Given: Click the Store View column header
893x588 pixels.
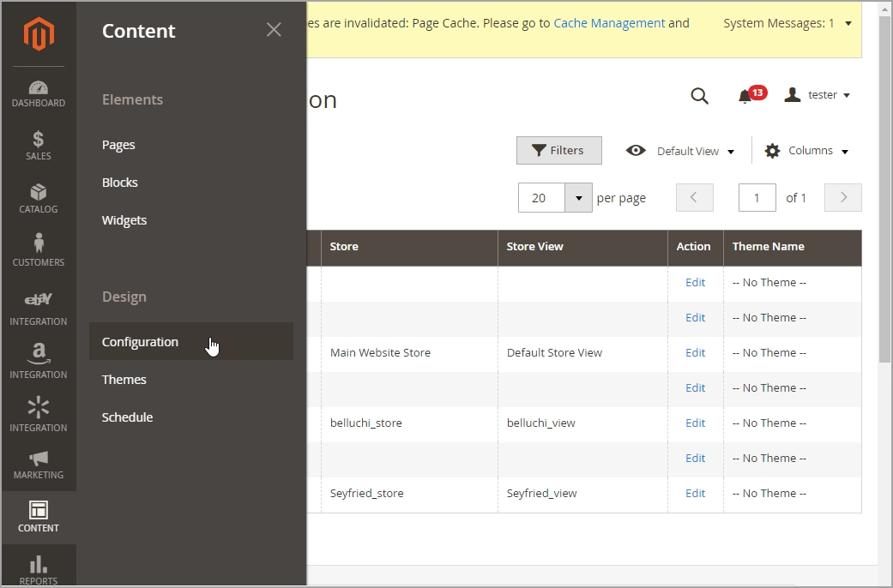Looking at the screenshot, I should point(582,247).
